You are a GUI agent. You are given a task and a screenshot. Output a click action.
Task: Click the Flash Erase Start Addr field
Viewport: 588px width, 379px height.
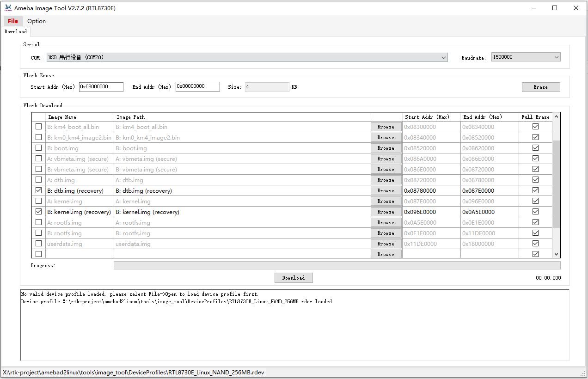coord(101,87)
